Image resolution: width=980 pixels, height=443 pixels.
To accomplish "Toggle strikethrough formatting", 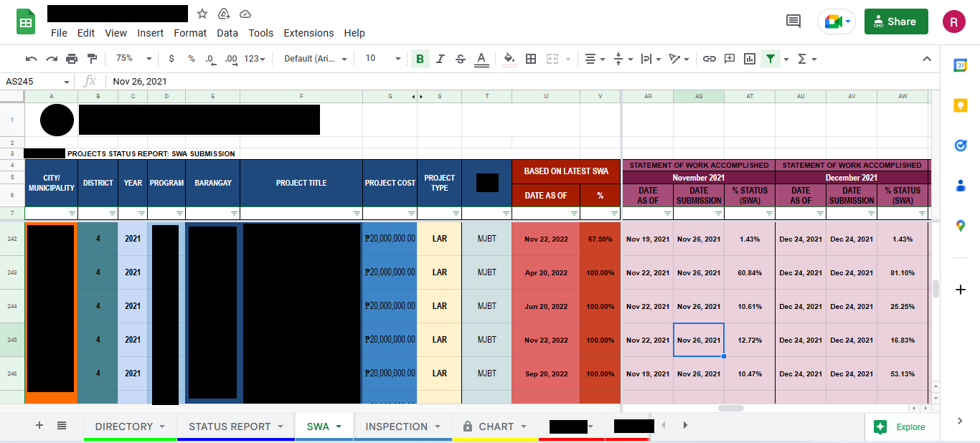I will point(461,59).
